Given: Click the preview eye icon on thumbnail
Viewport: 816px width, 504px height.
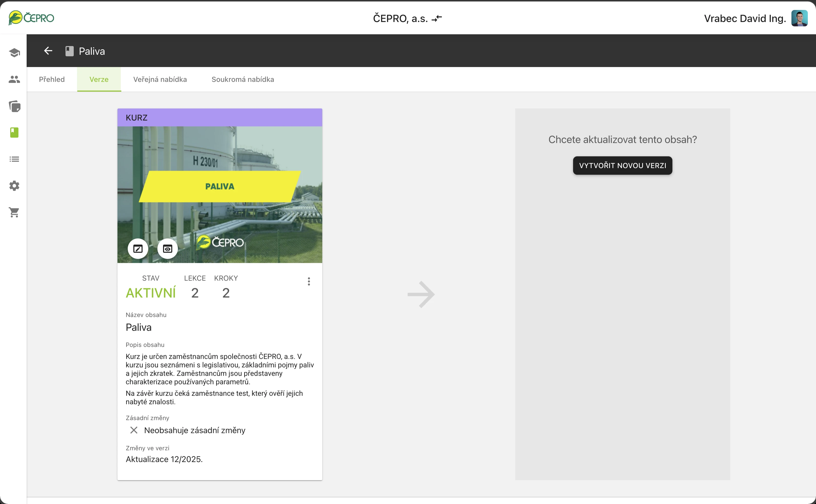Looking at the screenshot, I should tap(167, 249).
